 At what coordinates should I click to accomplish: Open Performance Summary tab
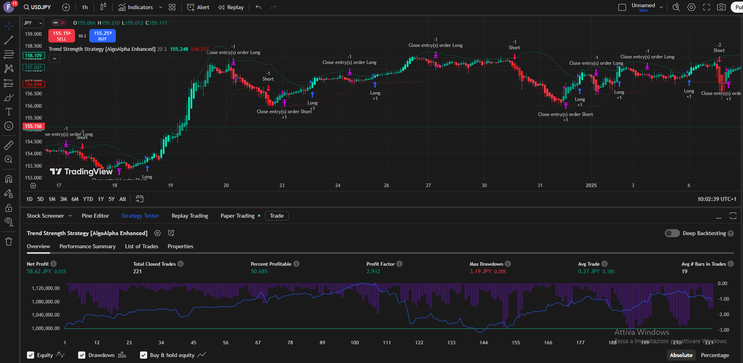coord(87,246)
